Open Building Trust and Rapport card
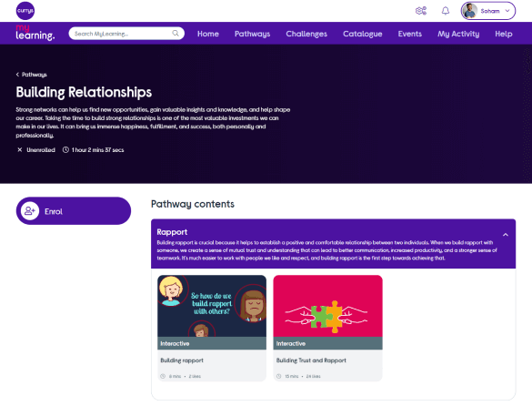 327,328
